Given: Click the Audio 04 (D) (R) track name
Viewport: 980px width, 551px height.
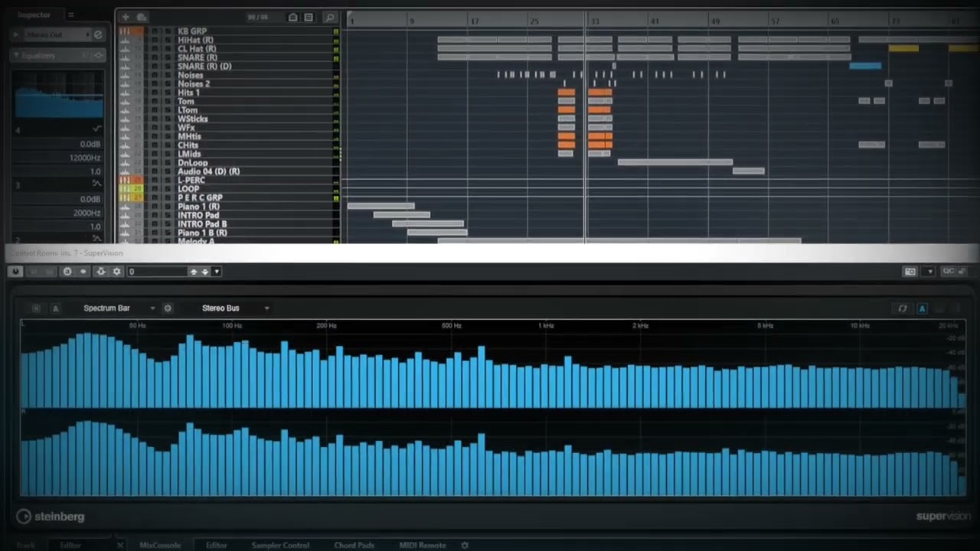Looking at the screenshot, I should tap(208, 171).
